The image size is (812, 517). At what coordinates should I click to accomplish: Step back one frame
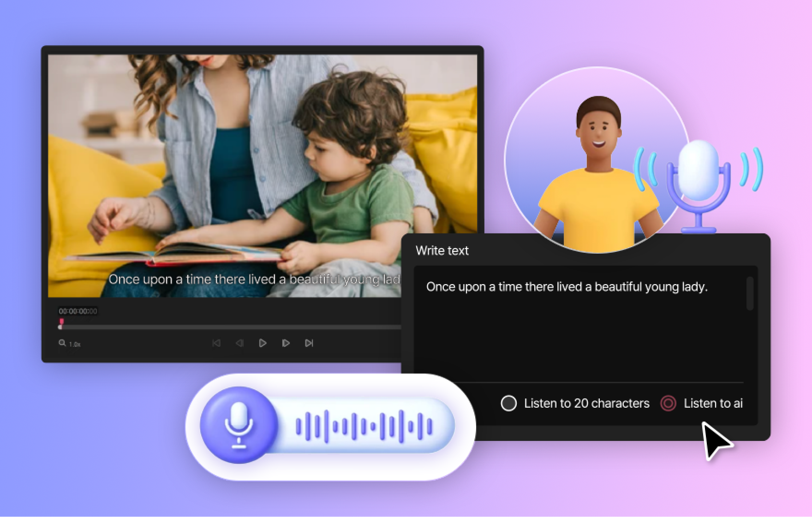point(239,343)
